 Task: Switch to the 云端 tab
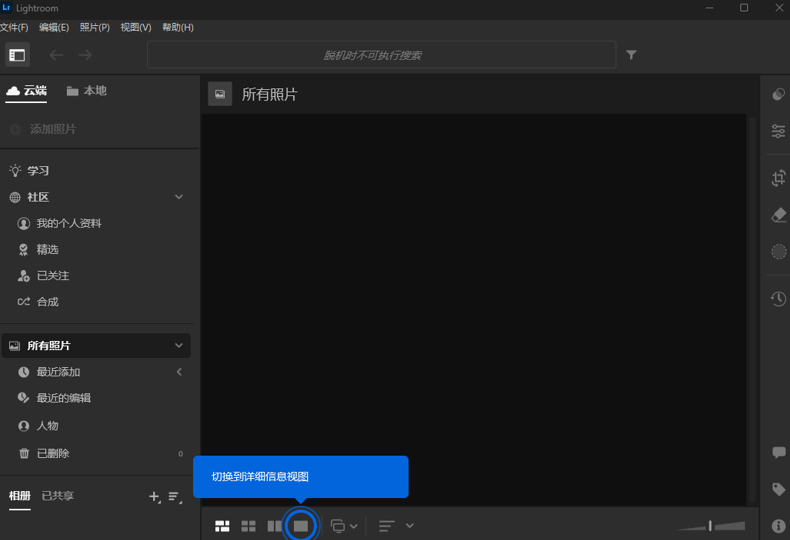pyautogui.click(x=26, y=91)
